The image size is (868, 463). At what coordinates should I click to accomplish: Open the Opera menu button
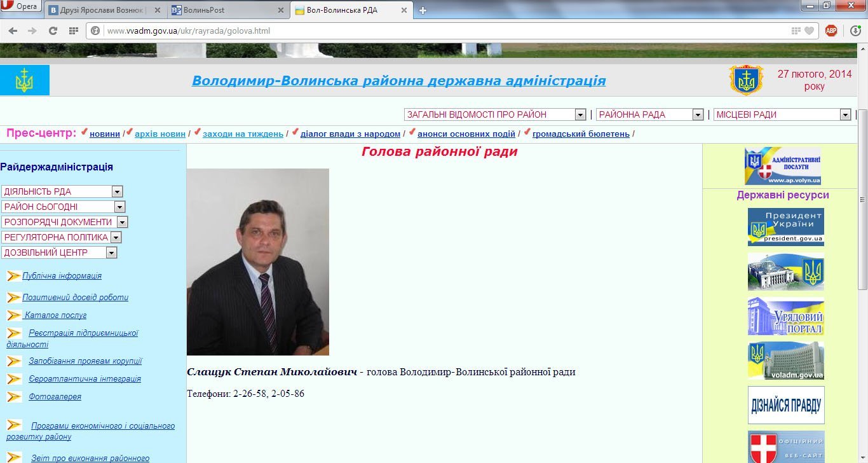point(20,6)
